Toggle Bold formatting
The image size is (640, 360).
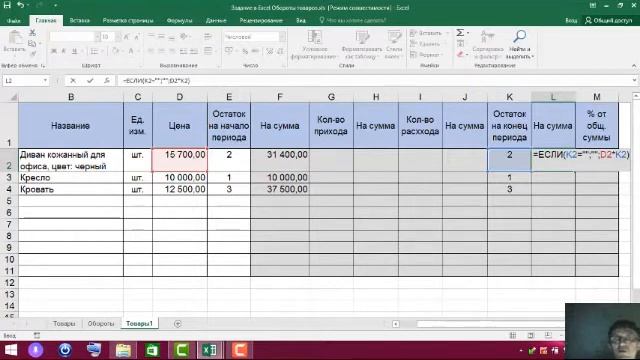pyautogui.click(x=53, y=51)
